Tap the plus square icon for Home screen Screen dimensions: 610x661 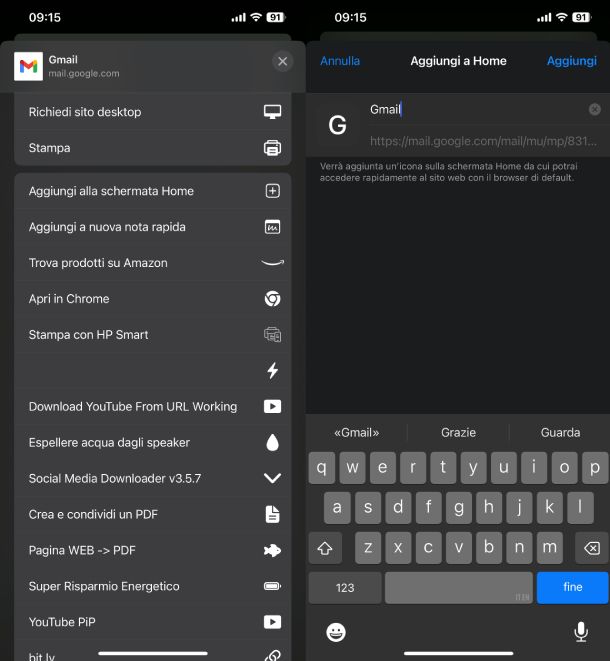click(272, 191)
